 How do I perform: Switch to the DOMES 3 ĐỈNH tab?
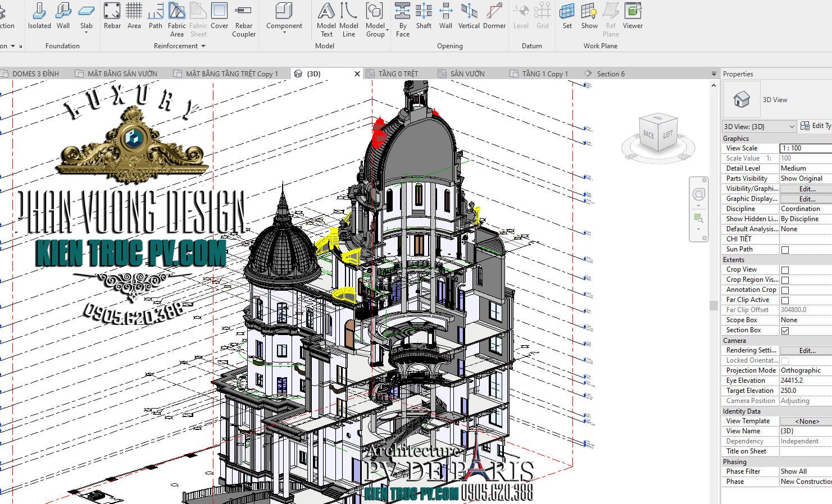[35, 74]
